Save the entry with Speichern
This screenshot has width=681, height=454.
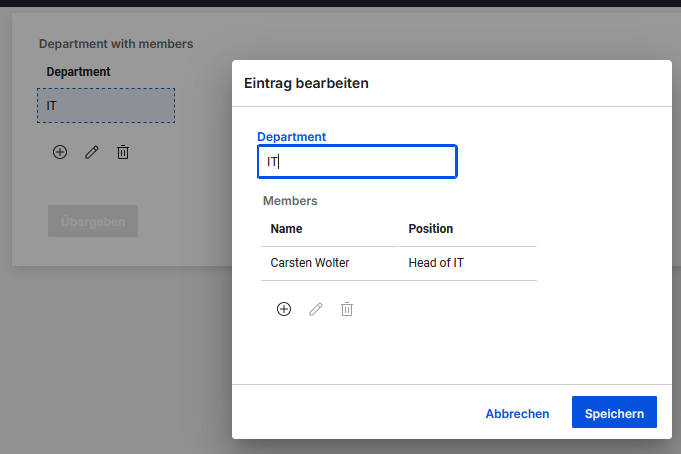click(x=614, y=413)
